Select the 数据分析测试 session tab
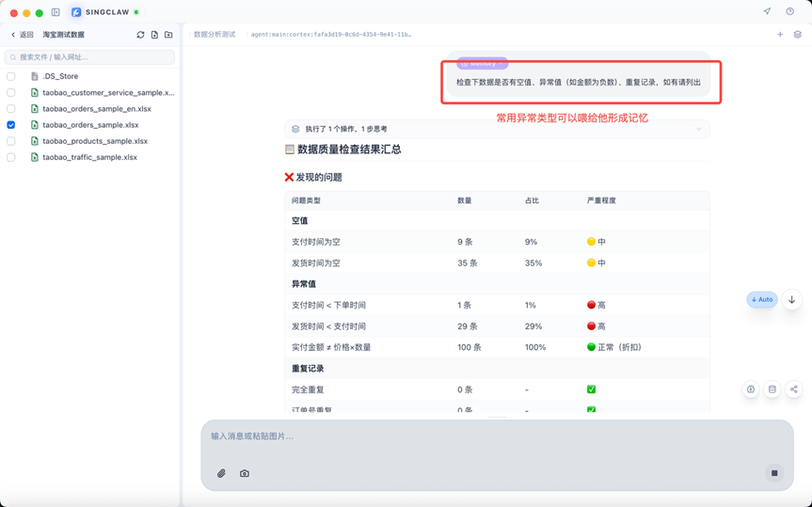Image resolution: width=812 pixels, height=507 pixels. [215, 35]
